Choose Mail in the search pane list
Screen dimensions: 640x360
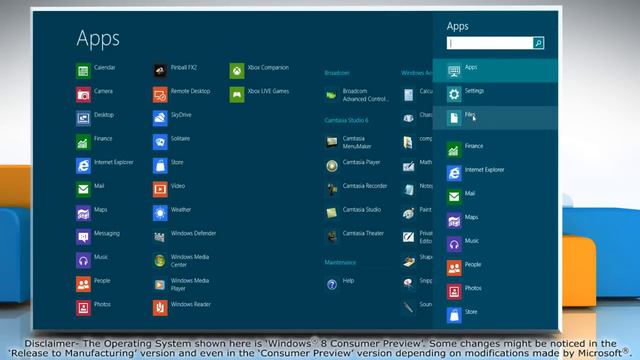point(495,197)
